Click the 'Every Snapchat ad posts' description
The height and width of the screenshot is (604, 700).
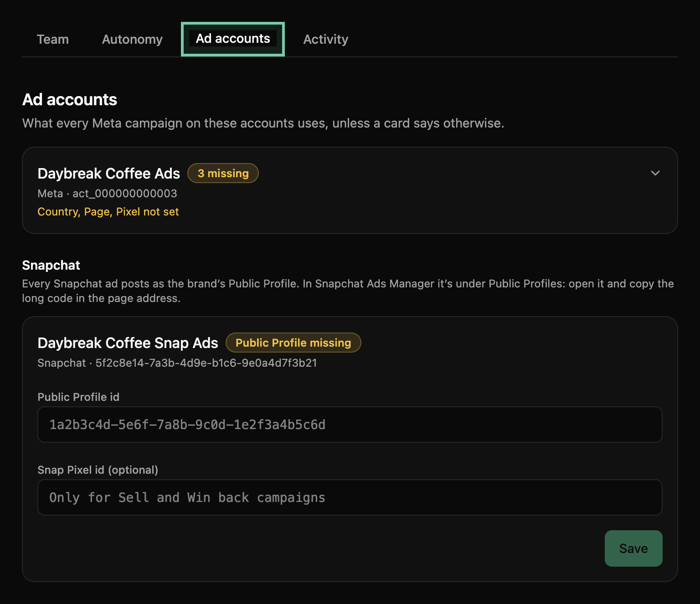(x=348, y=291)
